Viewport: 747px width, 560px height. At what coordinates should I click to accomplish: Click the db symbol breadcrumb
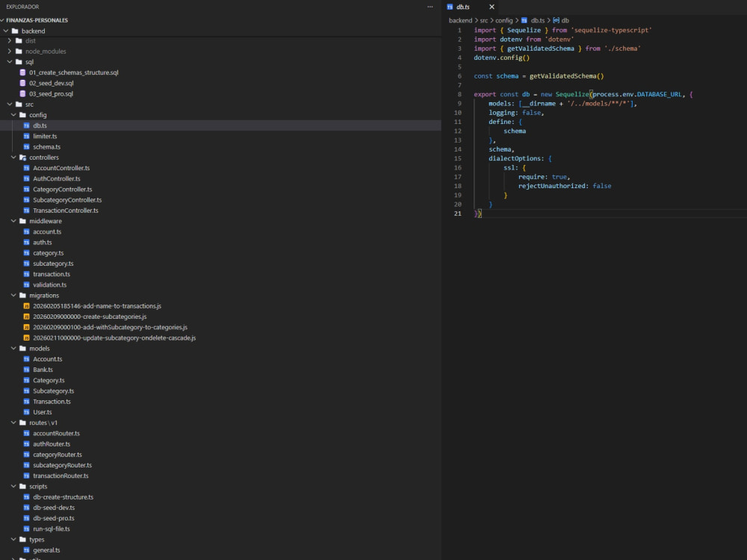click(x=561, y=20)
